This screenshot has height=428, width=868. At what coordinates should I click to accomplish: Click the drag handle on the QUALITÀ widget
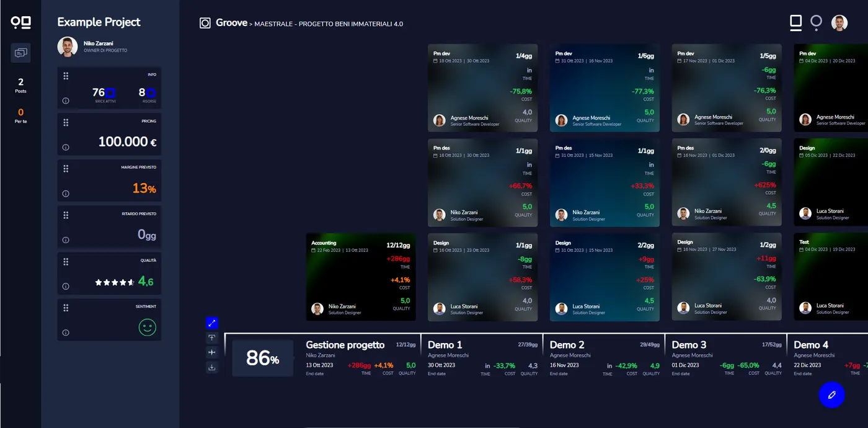pos(66,261)
